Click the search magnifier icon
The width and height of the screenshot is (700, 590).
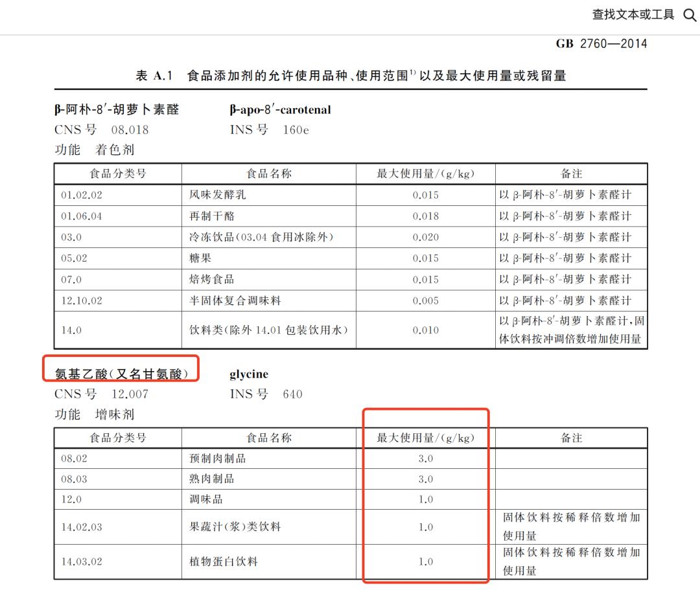pyautogui.click(x=690, y=16)
